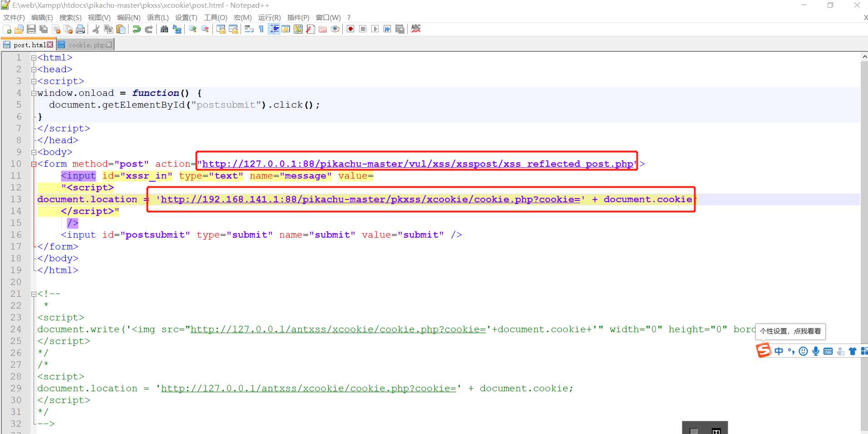Open the 编辑(E) menu
The image size is (868, 434).
point(42,17)
